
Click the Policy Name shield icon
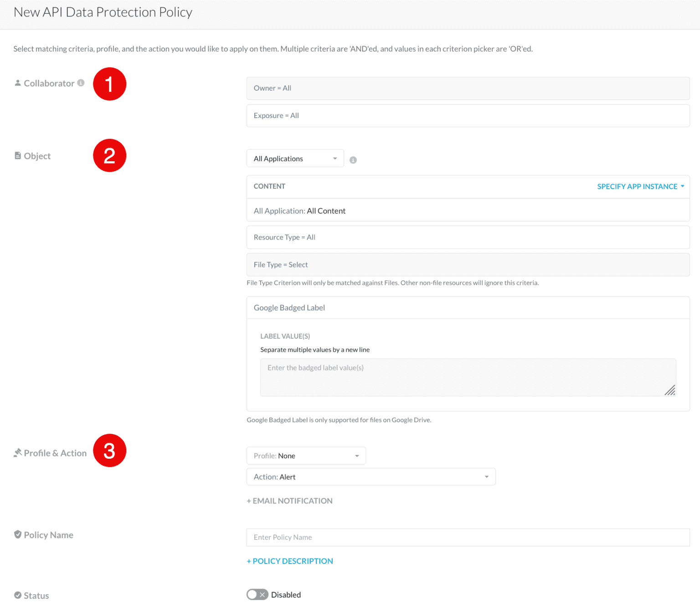click(x=17, y=534)
